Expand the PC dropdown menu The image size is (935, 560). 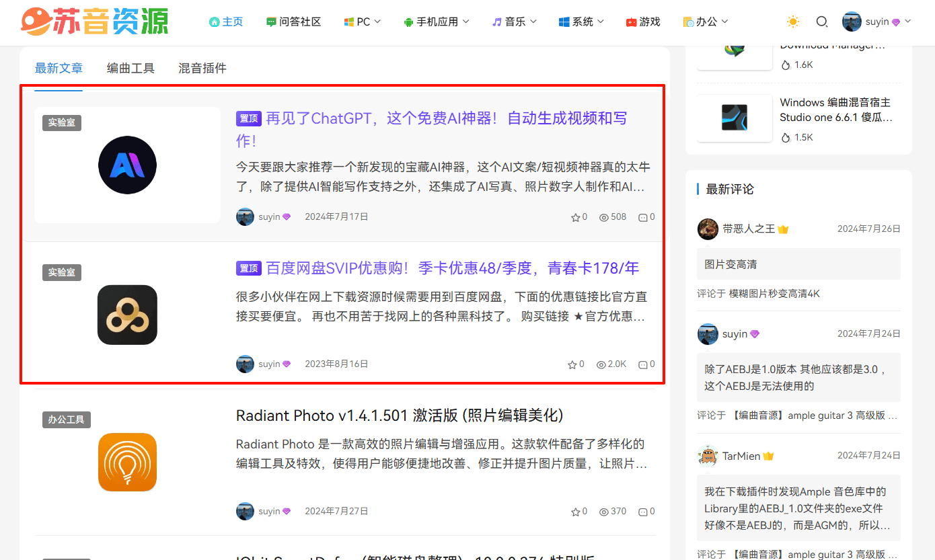click(x=363, y=22)
